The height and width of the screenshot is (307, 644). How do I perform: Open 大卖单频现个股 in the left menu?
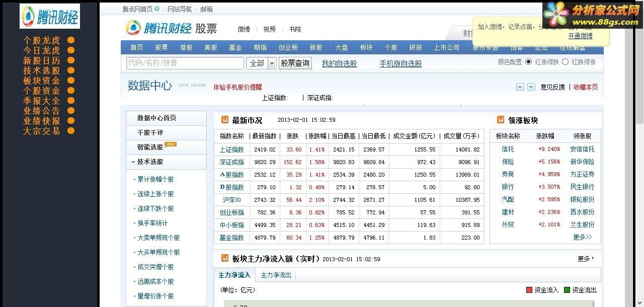159,238
